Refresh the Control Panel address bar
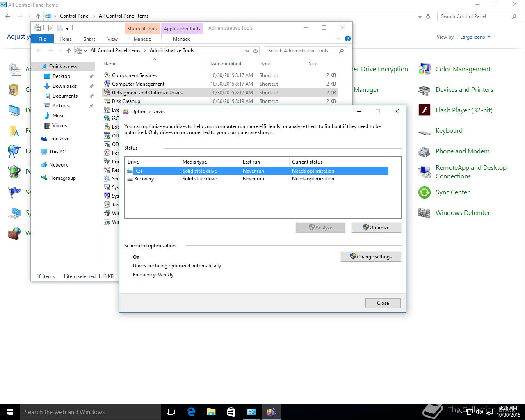 (x=428, y=16)
